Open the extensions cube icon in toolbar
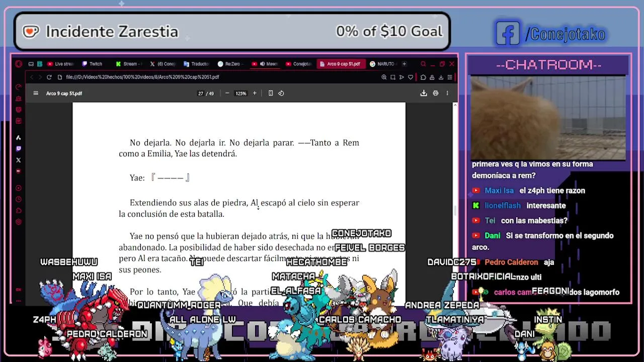 tap(423, 77)
